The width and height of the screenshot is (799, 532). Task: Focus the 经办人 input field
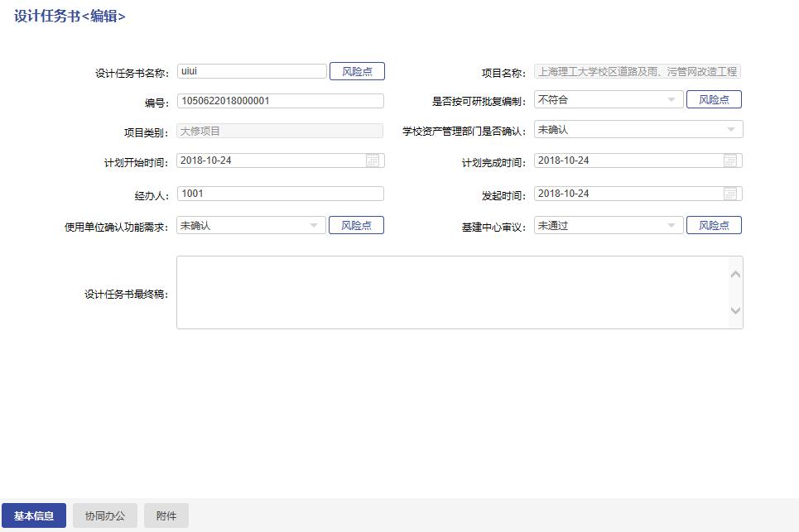tap(280, 194)
